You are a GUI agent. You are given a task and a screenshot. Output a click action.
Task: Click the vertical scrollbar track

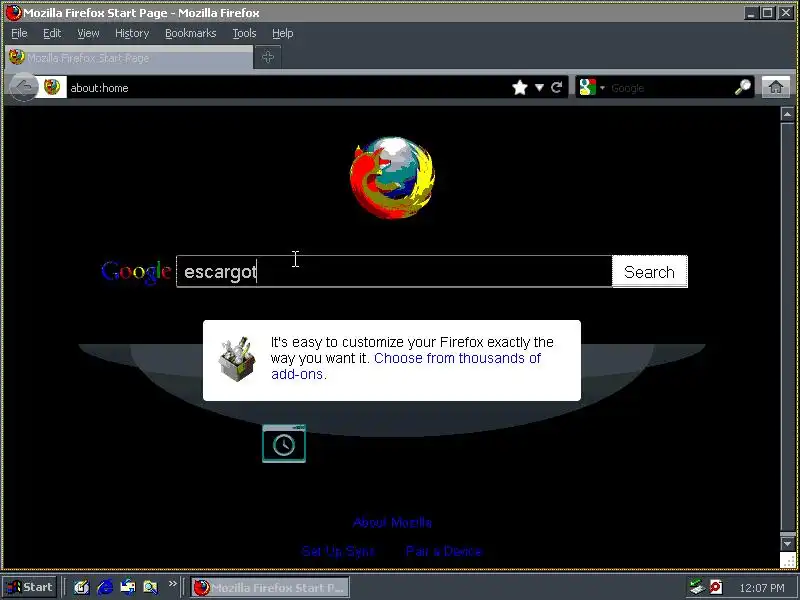click(787, 329)
